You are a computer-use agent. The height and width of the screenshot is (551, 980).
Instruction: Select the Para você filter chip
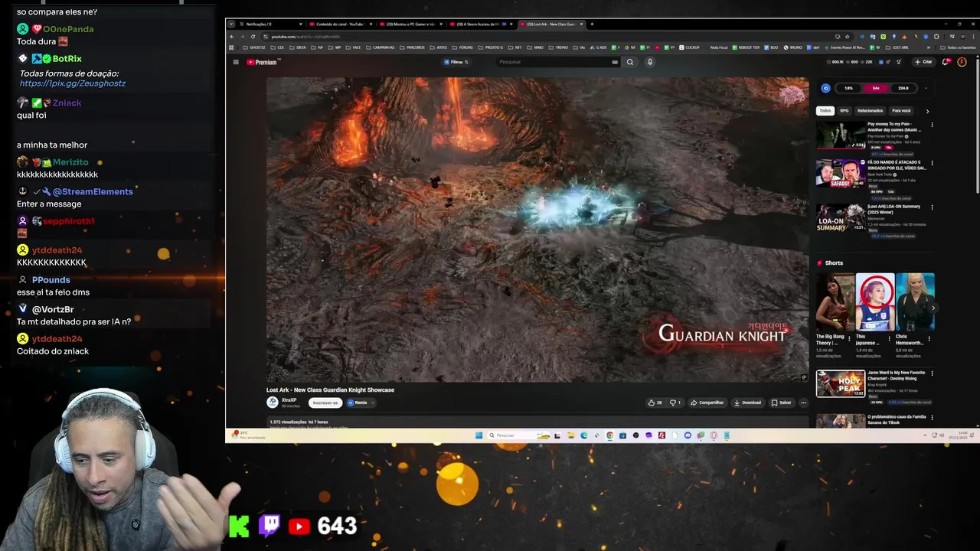point(901,111)
